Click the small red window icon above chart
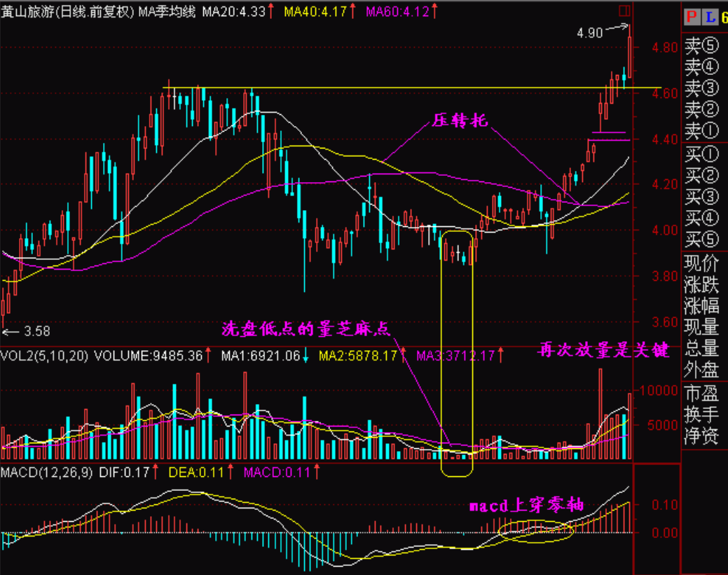728x575 pixels. (x=625, y=11)
